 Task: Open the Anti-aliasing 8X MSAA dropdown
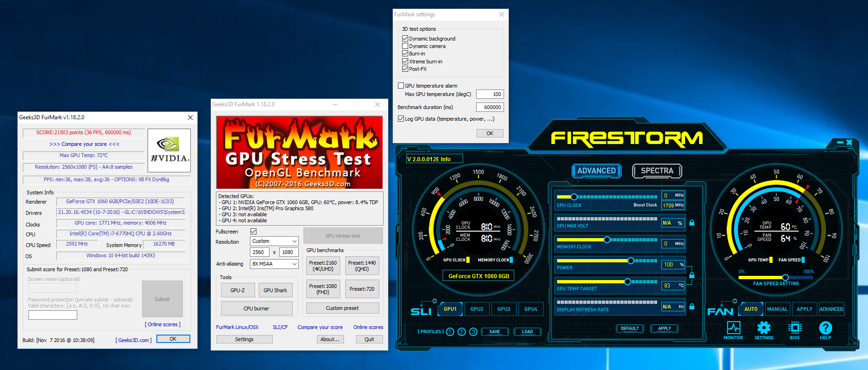(275, 264)
